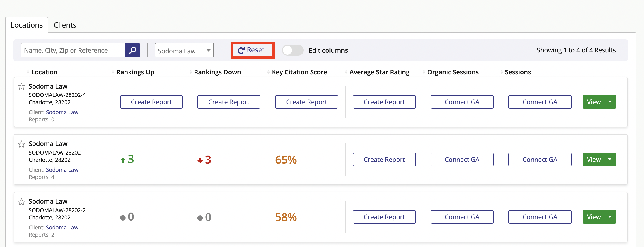This screenshot has width=644, height=247.
Task: Create Star Rating report in 58% row
Action: (384, 217)
